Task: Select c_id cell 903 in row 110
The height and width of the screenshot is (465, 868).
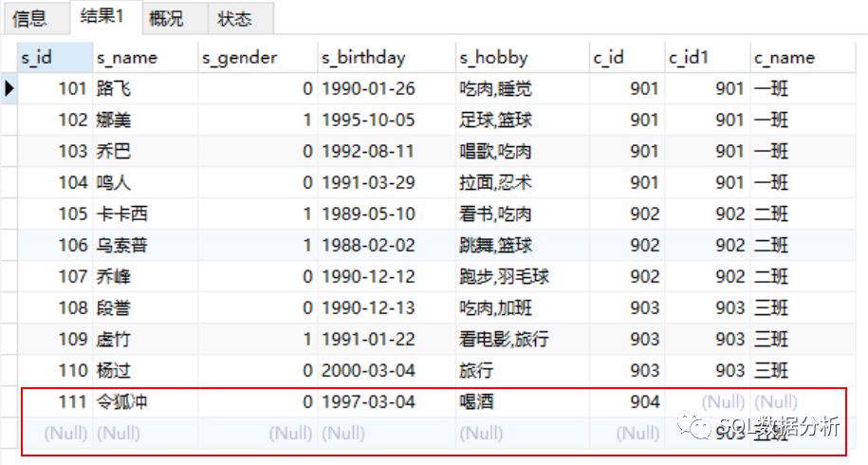Action: pyautogui.click(x=627, y=370)
